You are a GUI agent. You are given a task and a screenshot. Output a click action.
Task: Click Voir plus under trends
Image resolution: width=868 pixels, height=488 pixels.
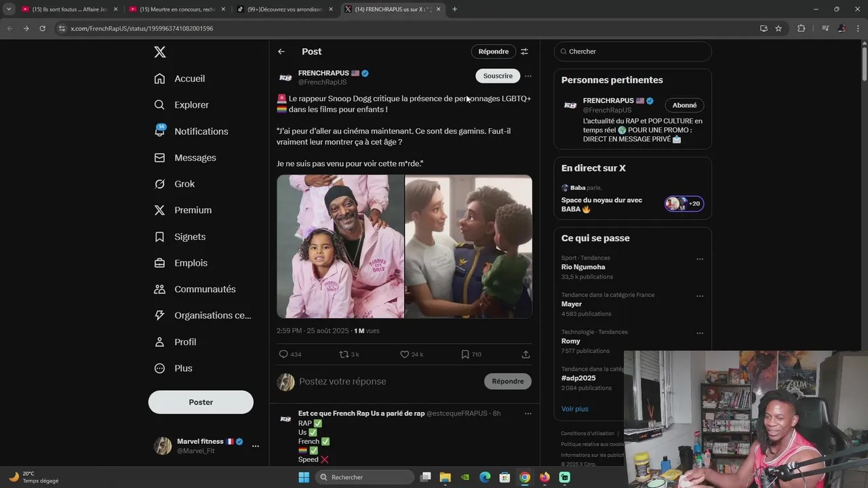pos(575,409)
